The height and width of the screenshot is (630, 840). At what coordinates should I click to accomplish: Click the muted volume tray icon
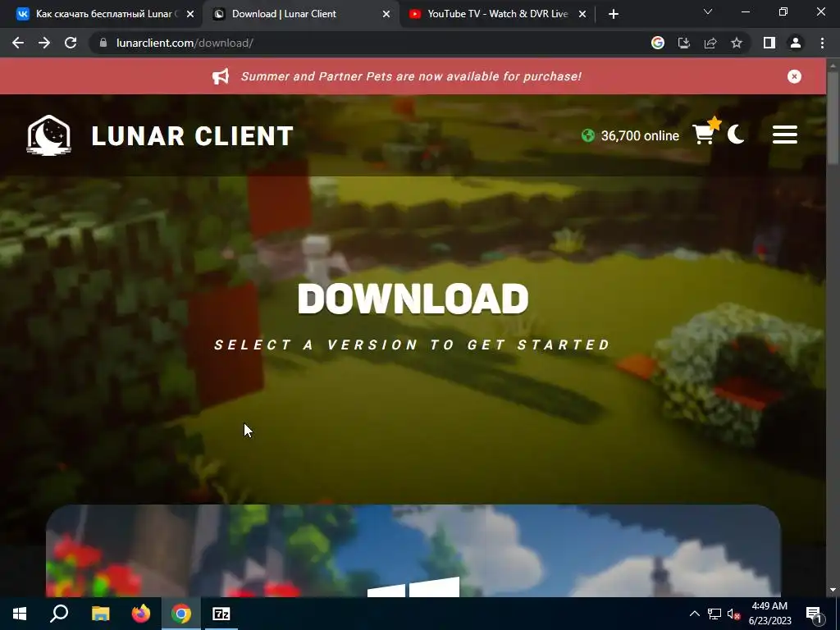(733, 614)
